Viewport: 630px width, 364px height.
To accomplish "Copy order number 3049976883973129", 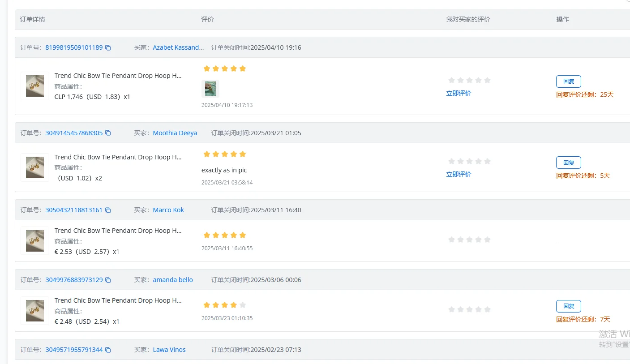I will tap(108, 280).
